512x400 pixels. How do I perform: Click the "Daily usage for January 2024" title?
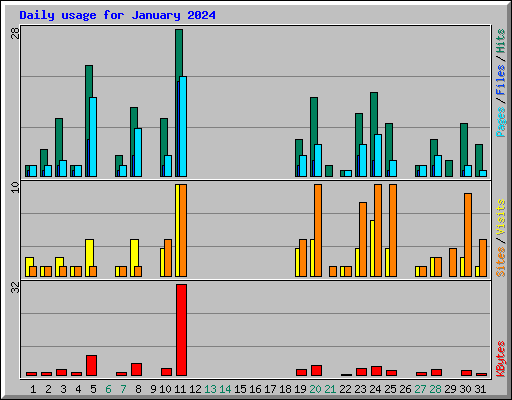click(117, 15)
